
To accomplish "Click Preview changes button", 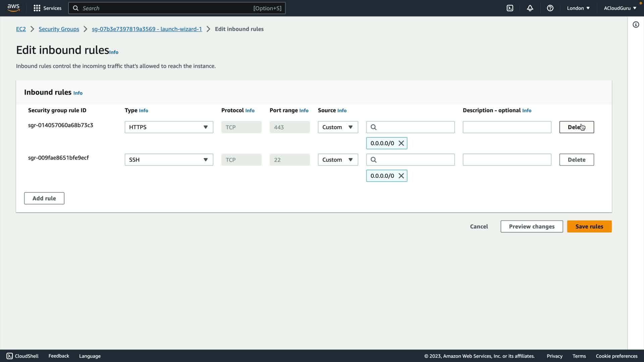I will (531, 226).
